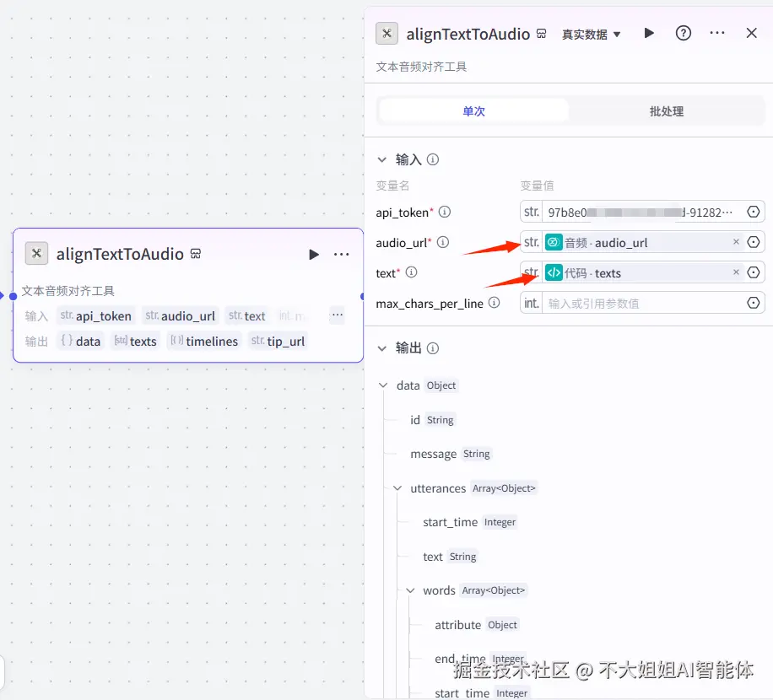Expand hidden input parameters on node
The image size is (773, 700).
click(x=338, y=315)
